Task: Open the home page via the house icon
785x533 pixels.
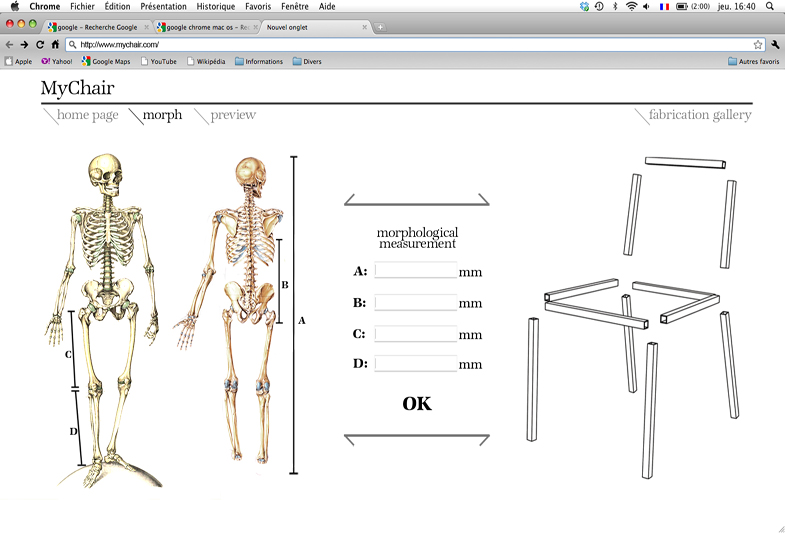Action: tap(55, 45)
